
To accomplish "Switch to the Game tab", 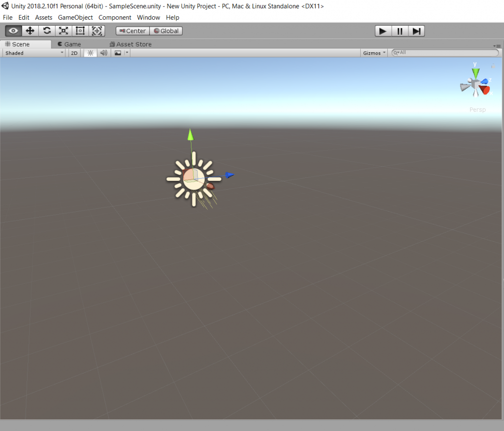I will [x=69, y=44].
